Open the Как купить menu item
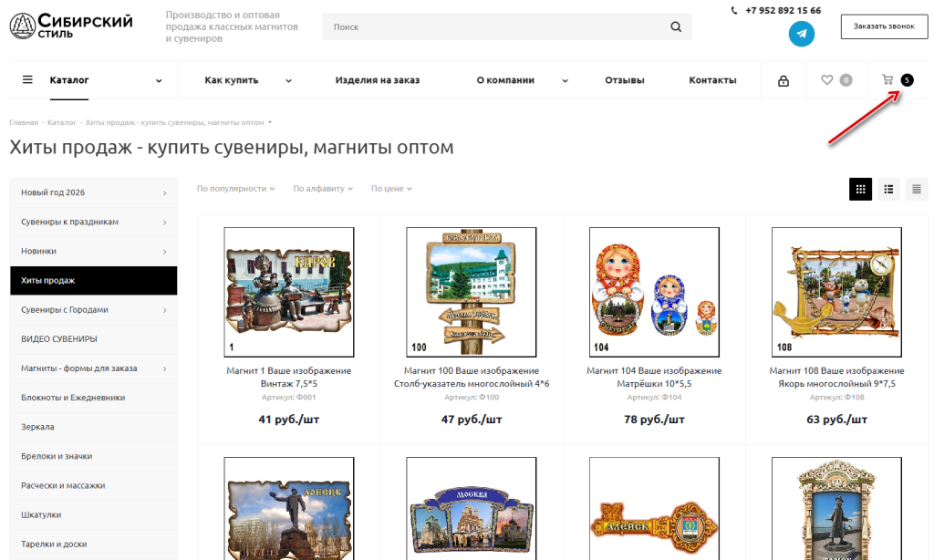The image size is (934, 560). (231, 80)
